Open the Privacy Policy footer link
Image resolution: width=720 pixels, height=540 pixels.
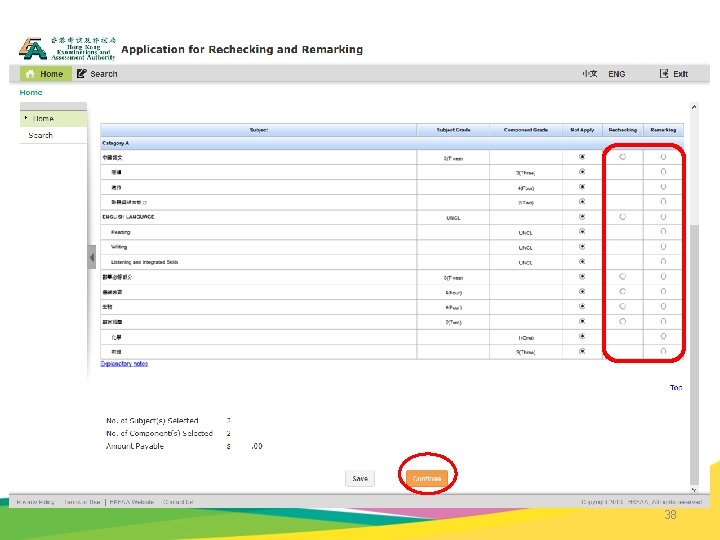pyautogui.click(x=35, y=502)
